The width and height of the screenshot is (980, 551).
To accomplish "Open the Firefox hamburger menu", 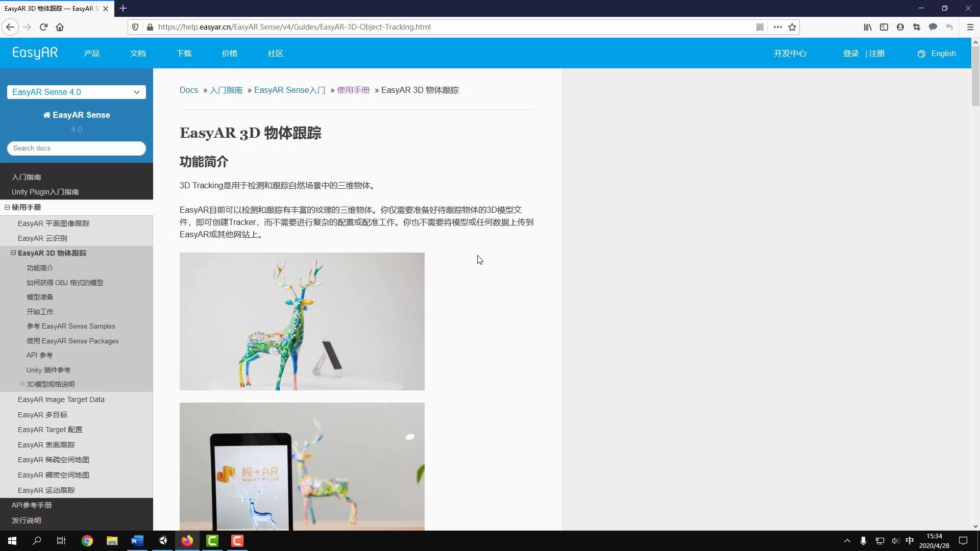I will pos(971,27).
